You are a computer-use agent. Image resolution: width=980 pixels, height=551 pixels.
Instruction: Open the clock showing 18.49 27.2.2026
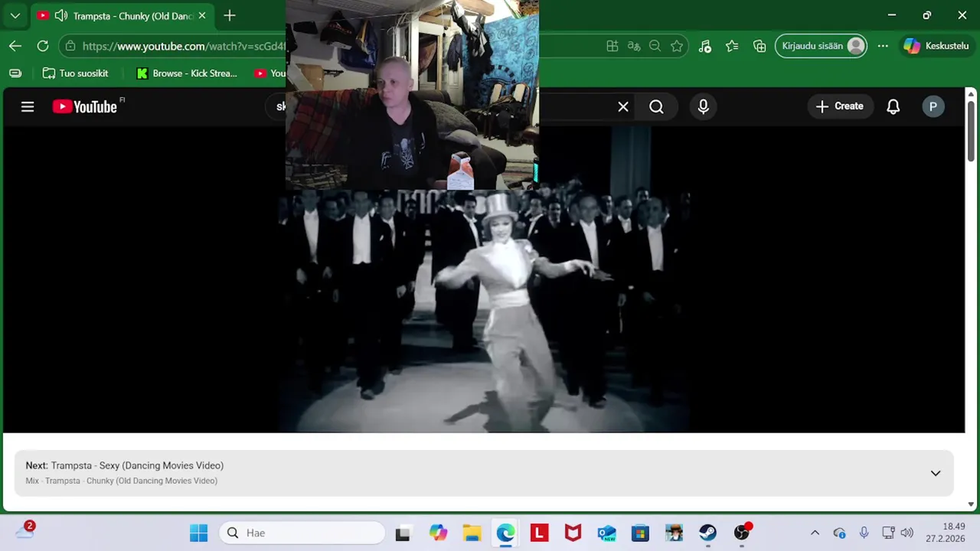945,533
